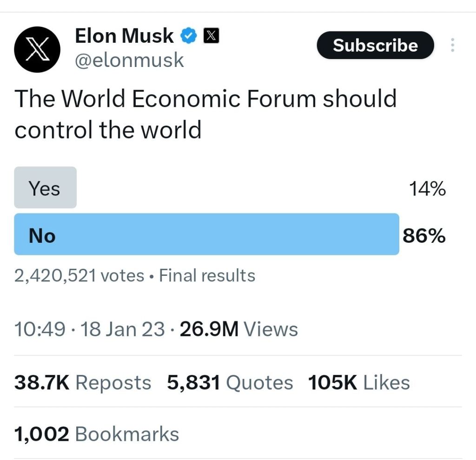Viewport: 476px width, 460px height.
Task: Show the 105K Likes list
Action: click(x=359, y=383)
